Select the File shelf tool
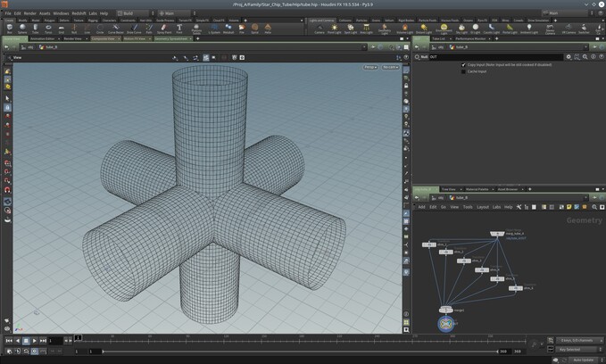Viewport: 606px width, 364px height. (x=242, y=29)
